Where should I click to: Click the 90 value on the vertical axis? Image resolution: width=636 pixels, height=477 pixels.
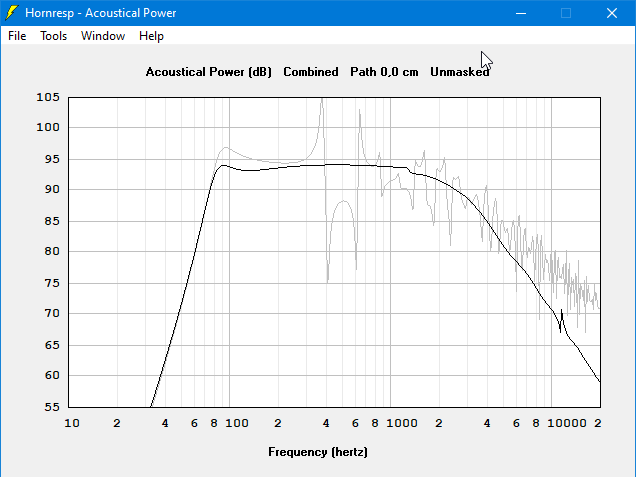(52, 189)
